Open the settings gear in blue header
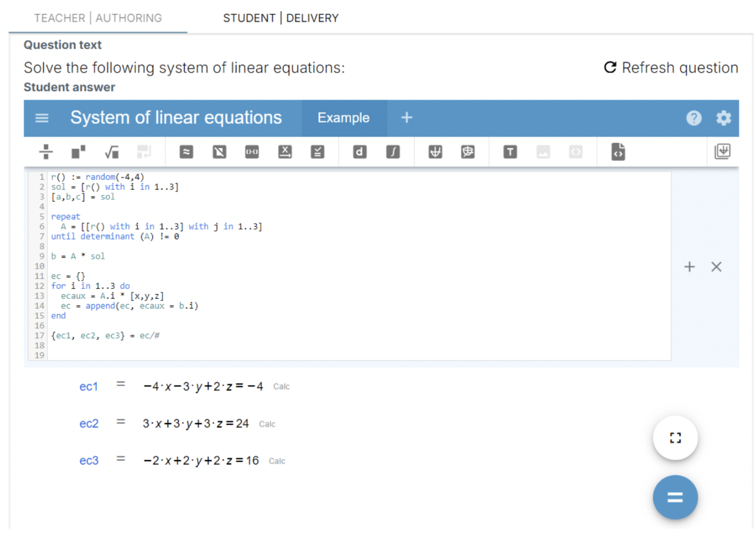Screen dimensions: 756x536 pos(723,118)
